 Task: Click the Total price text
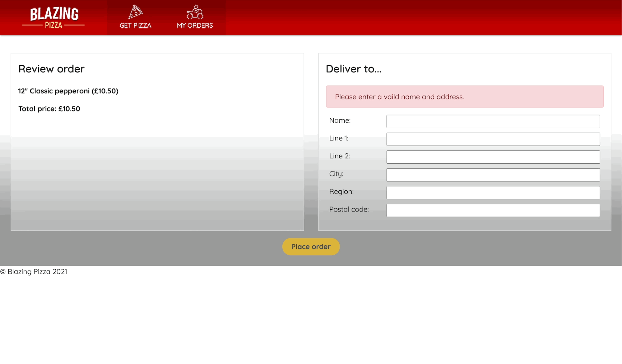pos(49,109)
